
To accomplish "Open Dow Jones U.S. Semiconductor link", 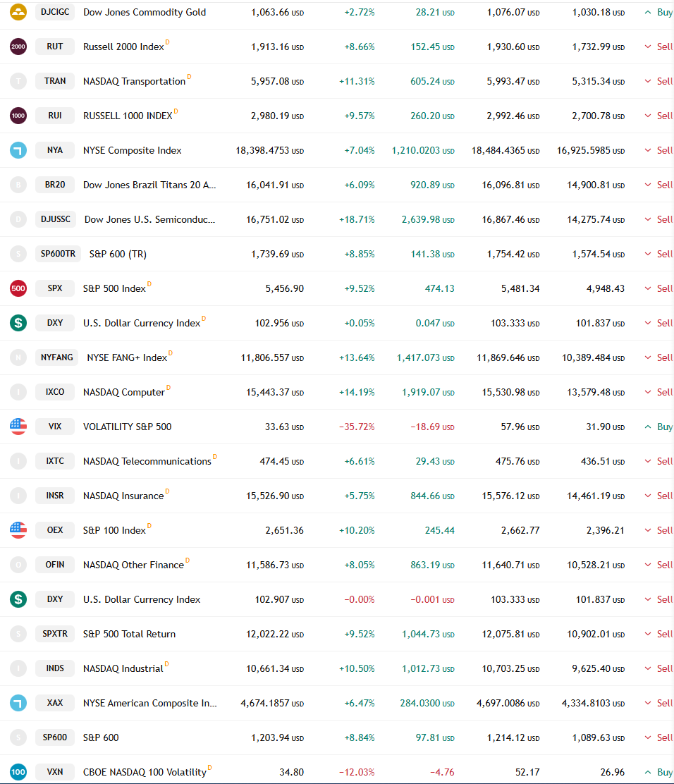I will [x=149, y=219].
